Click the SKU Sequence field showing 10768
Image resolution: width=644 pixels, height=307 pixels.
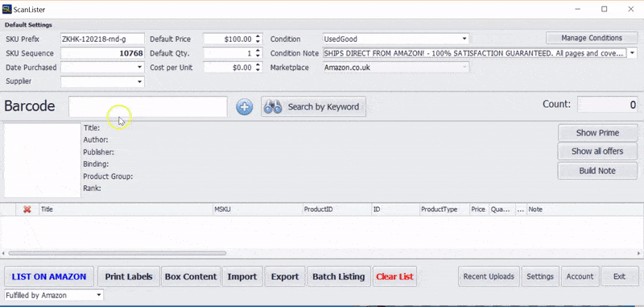(x=102, y=53)
